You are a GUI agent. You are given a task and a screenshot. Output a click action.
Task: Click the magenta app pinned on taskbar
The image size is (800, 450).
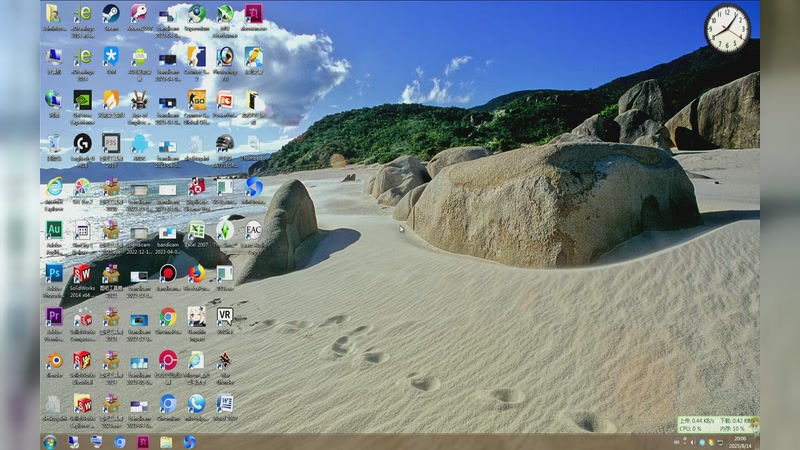pyautogui.click(x=143, y=442)
